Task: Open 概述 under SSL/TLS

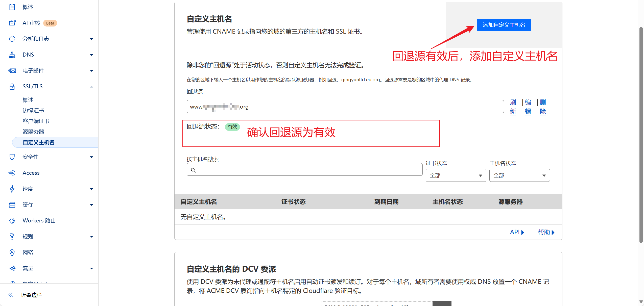Action: point(28,100)
